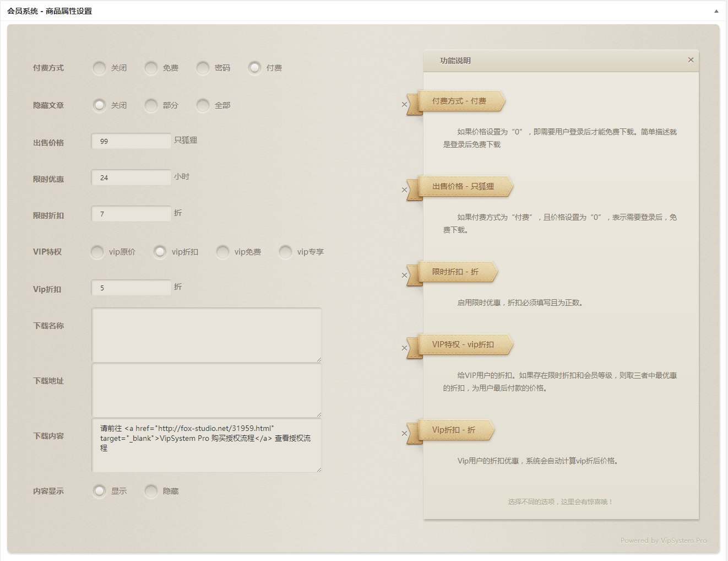Click the Powered by VipSystem Pro text

[664, 541]
